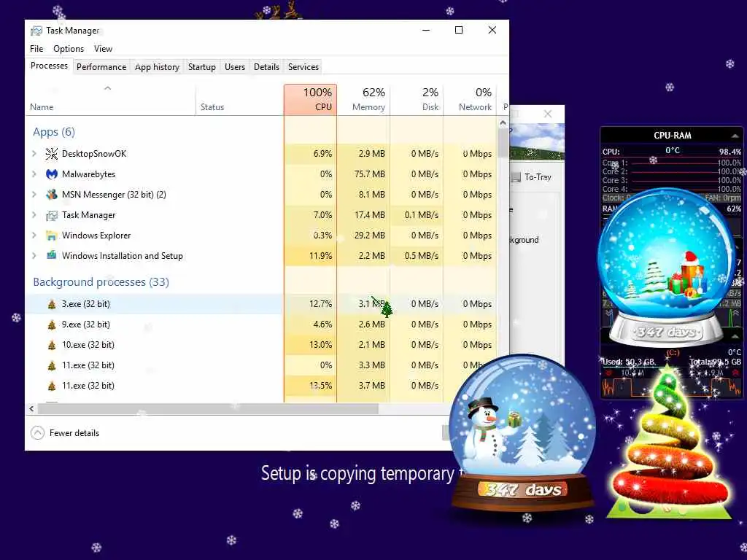
Task: Switch to the Startup tab
Action: [201, 67]
